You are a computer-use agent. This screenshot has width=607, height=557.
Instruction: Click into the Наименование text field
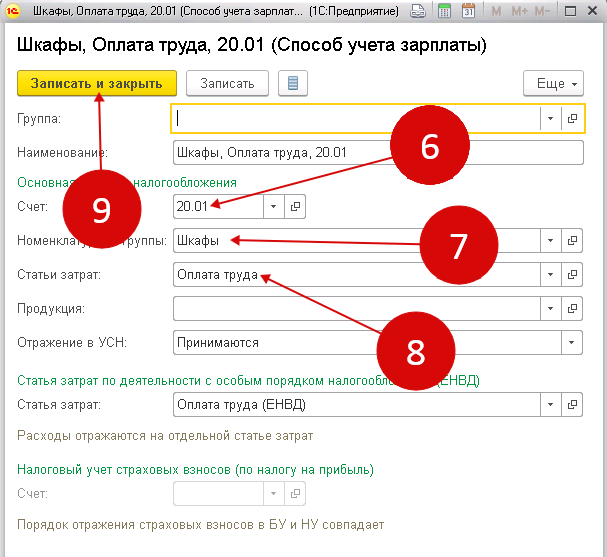(377, 152)
